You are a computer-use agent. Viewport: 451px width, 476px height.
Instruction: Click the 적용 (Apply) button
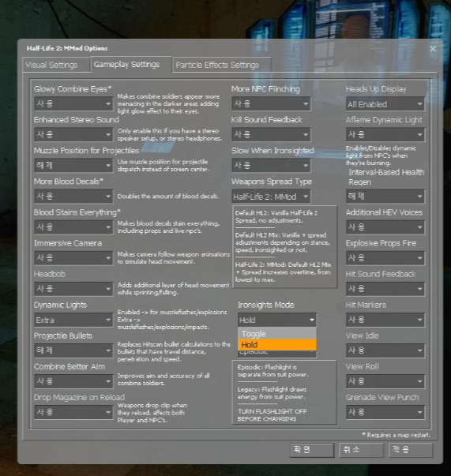(x=411, y=450)
